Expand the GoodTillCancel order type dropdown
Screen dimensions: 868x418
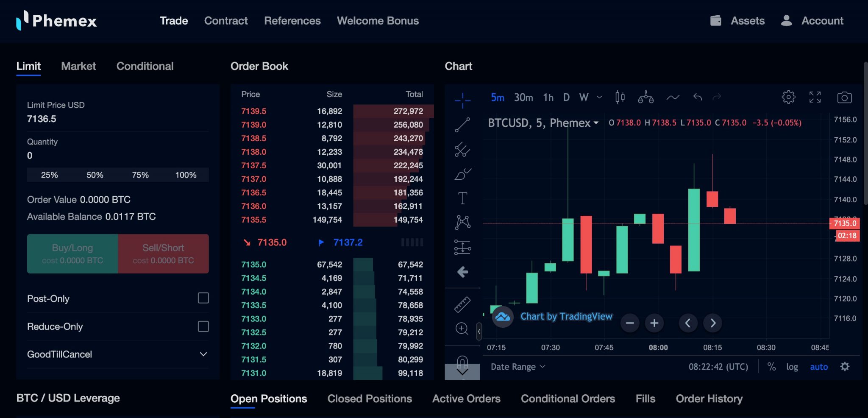point(204,354)
